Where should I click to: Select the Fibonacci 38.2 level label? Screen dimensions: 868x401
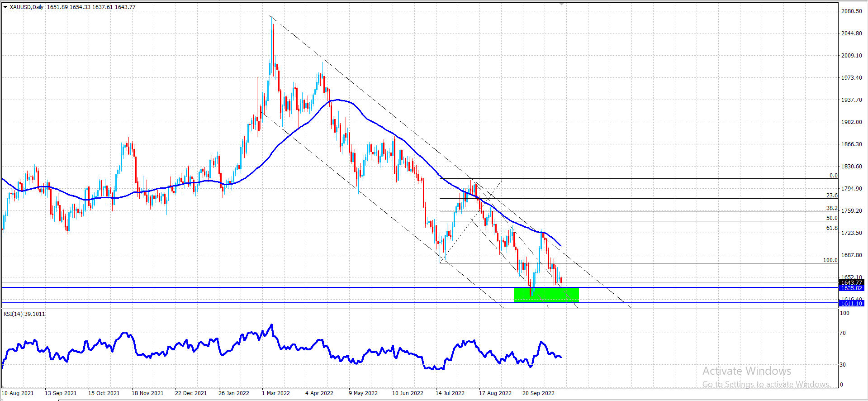tap(832, 208)
